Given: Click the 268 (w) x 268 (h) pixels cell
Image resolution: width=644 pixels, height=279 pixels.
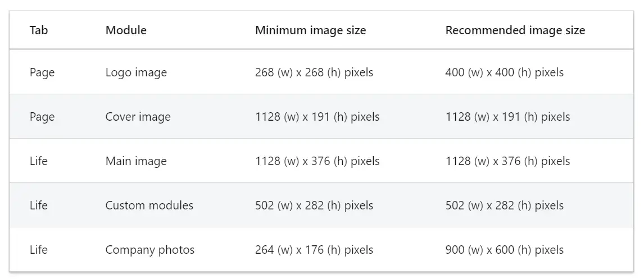Looking at the screenshot, I should coord(314,72).
